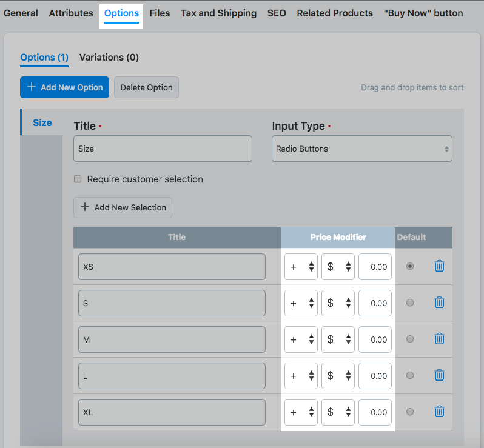Expand the plus sign dropdown in XL row

pyautogui.click(x=301, y=412)
